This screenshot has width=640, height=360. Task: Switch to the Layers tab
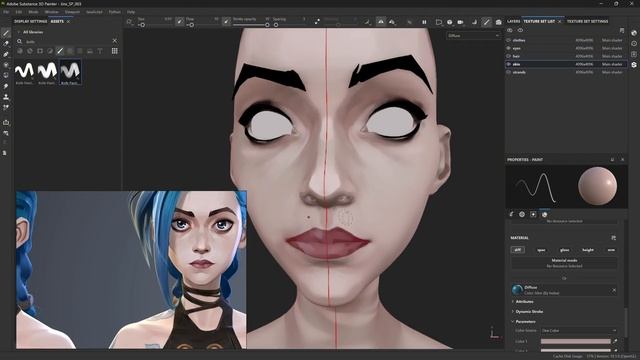coord(513,21)
